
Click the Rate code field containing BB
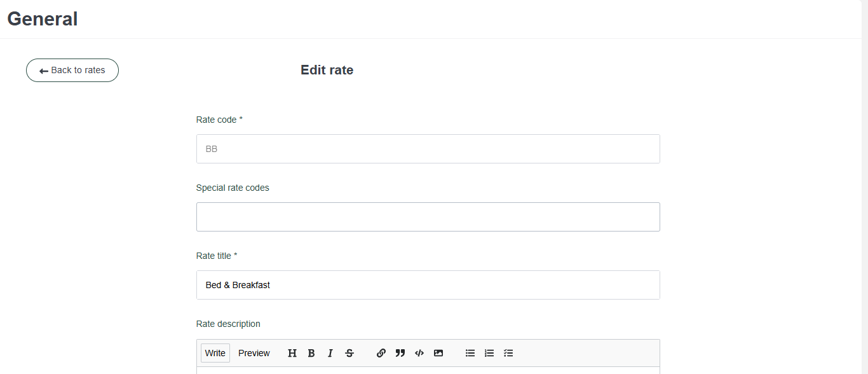click(428, 149)
